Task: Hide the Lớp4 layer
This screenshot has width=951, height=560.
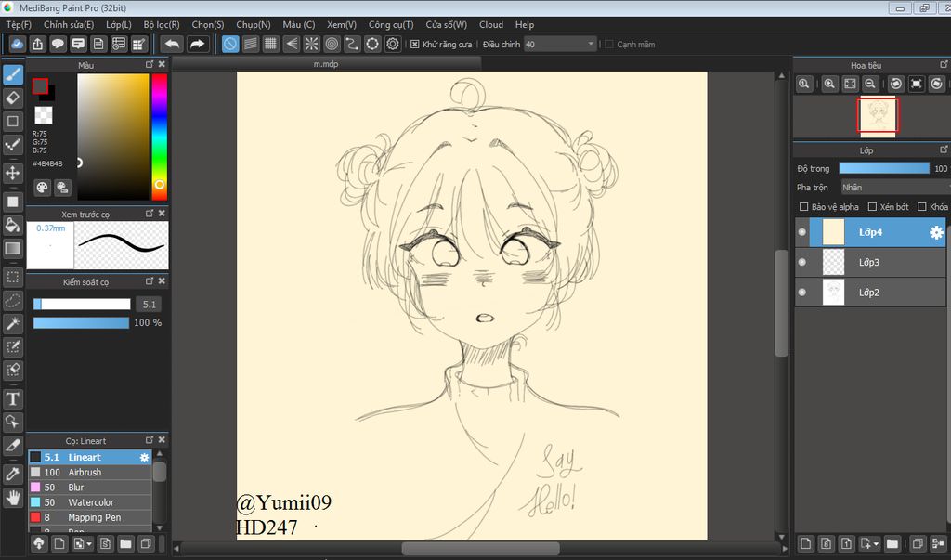Action: (802, 232)
